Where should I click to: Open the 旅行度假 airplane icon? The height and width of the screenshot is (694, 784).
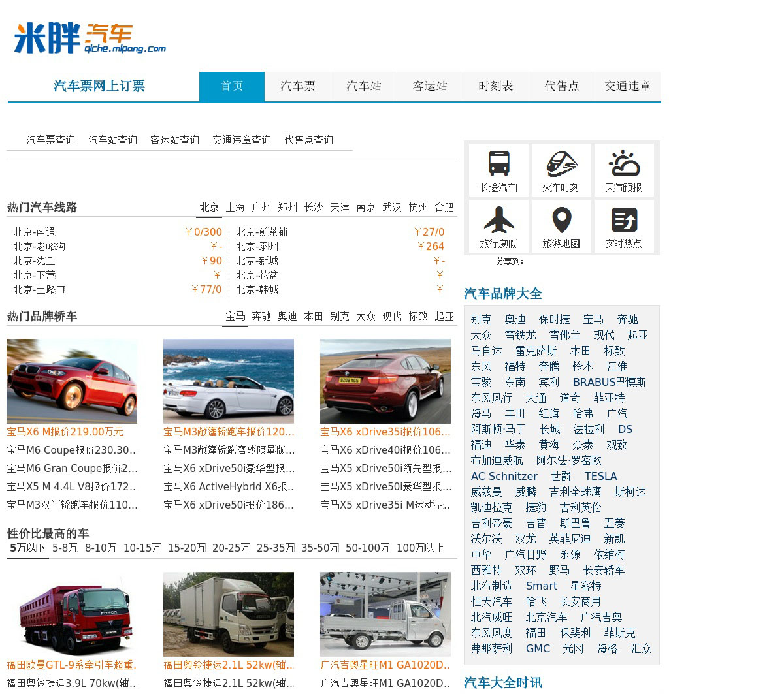(498, 226)
